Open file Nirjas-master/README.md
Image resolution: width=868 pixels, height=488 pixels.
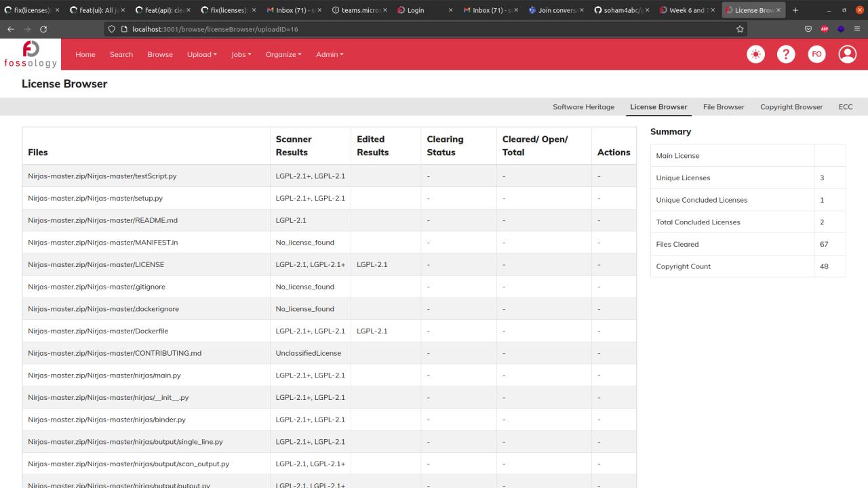point(102,220)
